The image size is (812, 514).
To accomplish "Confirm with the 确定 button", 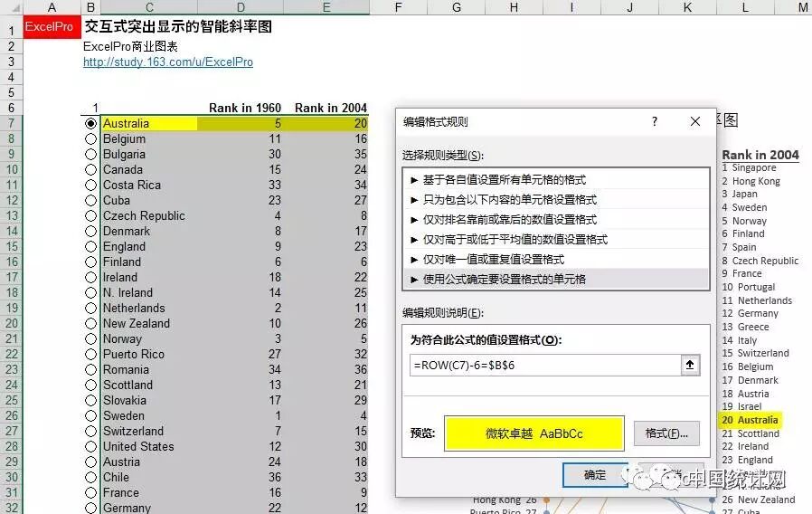I will (x=595, y=474).
